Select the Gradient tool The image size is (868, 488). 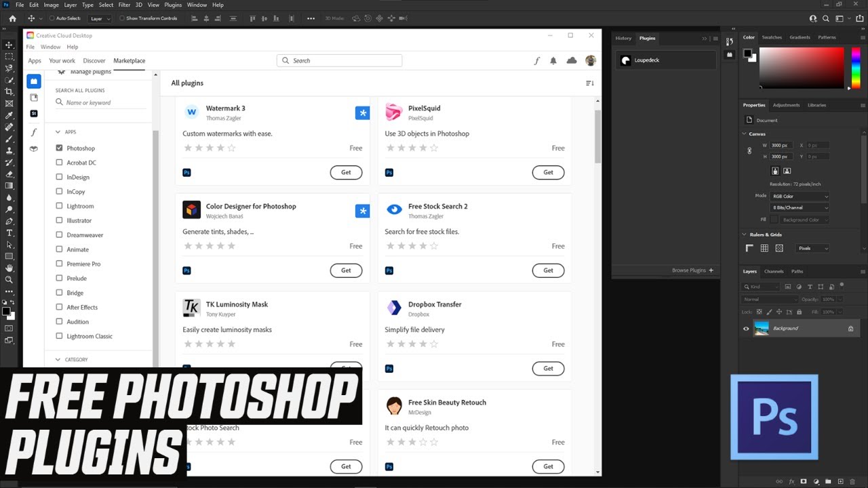[x=9, y=186]
